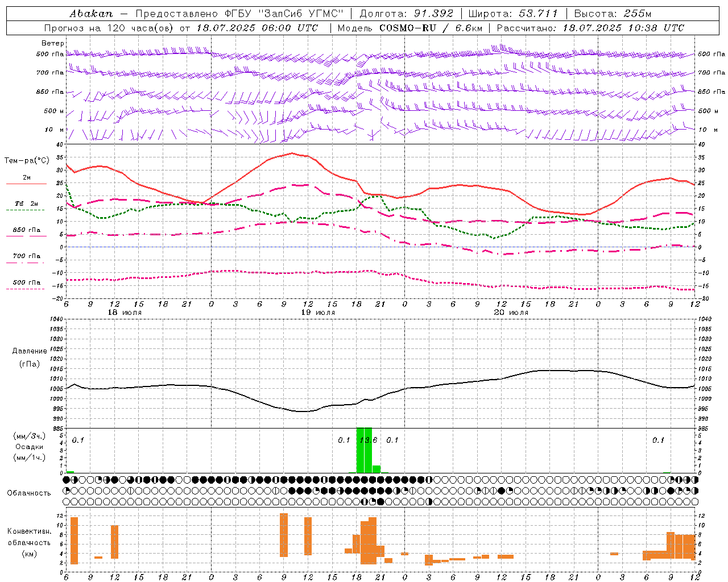This screenshot has width=728, height=582.
Task: Select the 18 июля date label
Action: 125,313
